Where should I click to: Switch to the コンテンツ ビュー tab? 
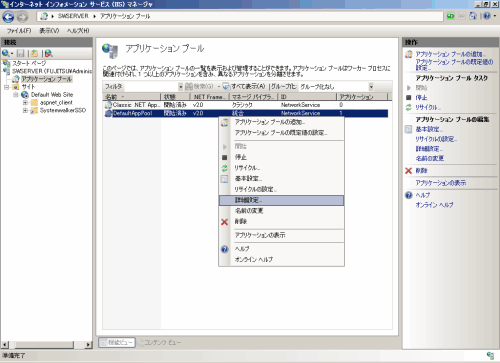tap(159, 342)
